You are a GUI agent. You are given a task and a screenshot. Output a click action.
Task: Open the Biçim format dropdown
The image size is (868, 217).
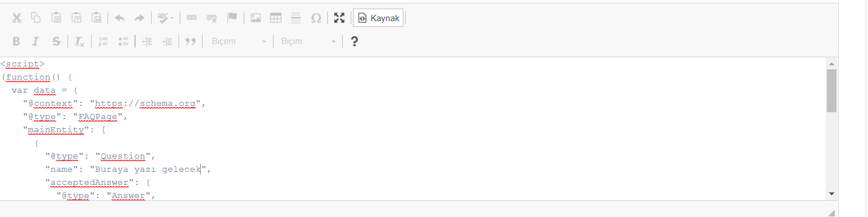click(308, 41)
